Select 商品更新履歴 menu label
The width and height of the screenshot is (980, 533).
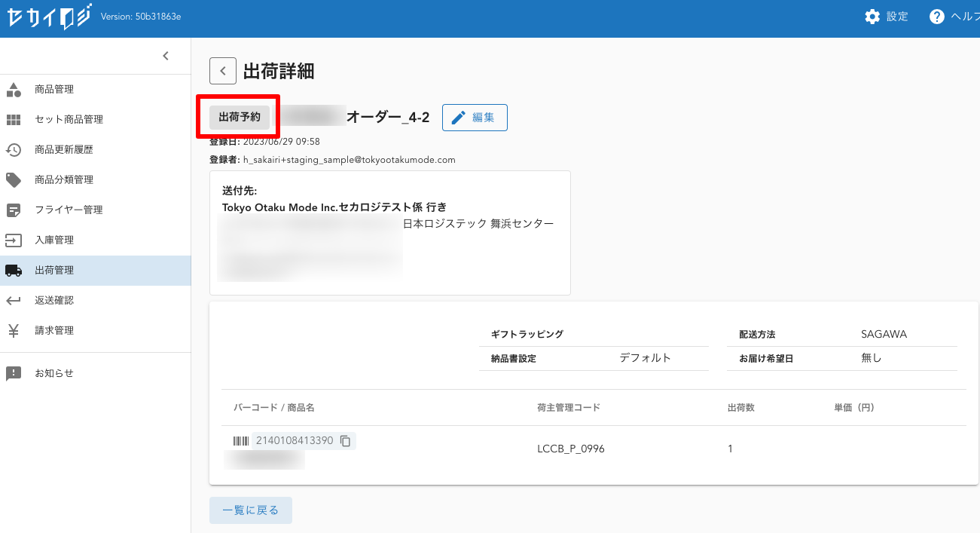tap(64, 150)
